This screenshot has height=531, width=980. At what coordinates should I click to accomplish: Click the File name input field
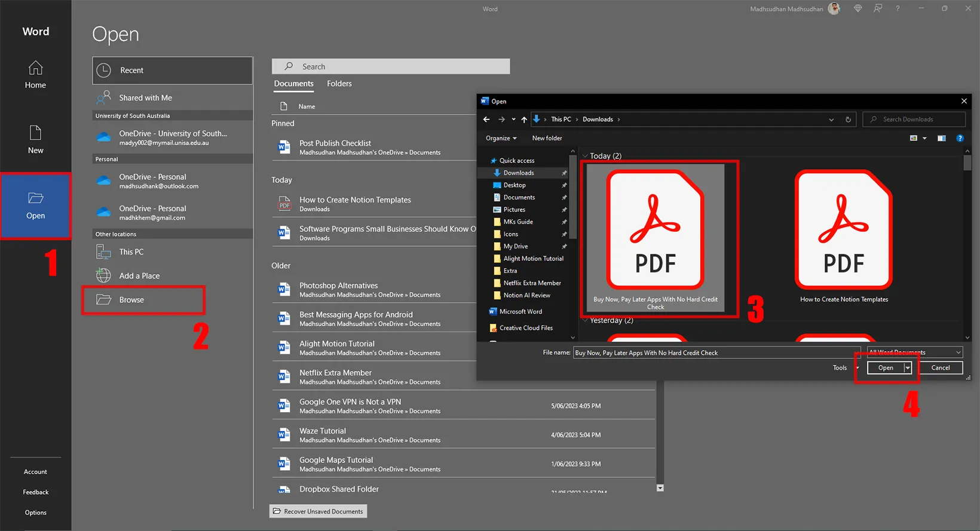tap(716, 352)
